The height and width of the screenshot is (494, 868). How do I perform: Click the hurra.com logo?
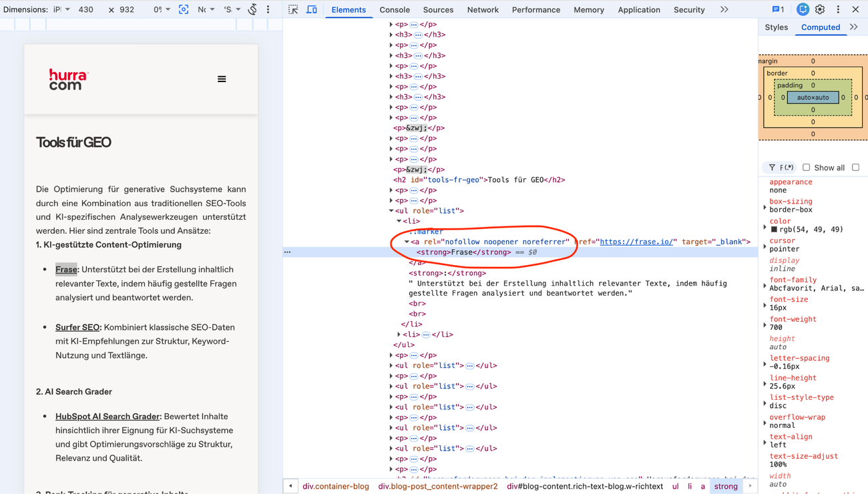click(x=68, y=79)
